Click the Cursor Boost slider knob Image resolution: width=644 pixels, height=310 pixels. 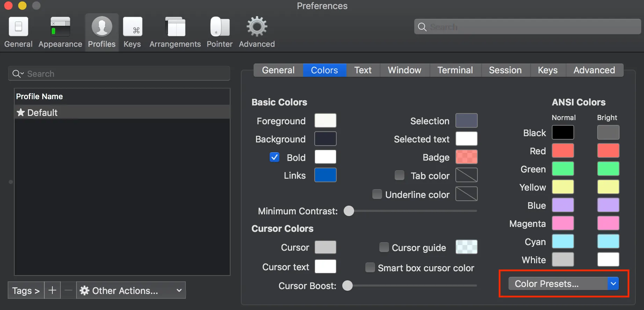[347, 286]
